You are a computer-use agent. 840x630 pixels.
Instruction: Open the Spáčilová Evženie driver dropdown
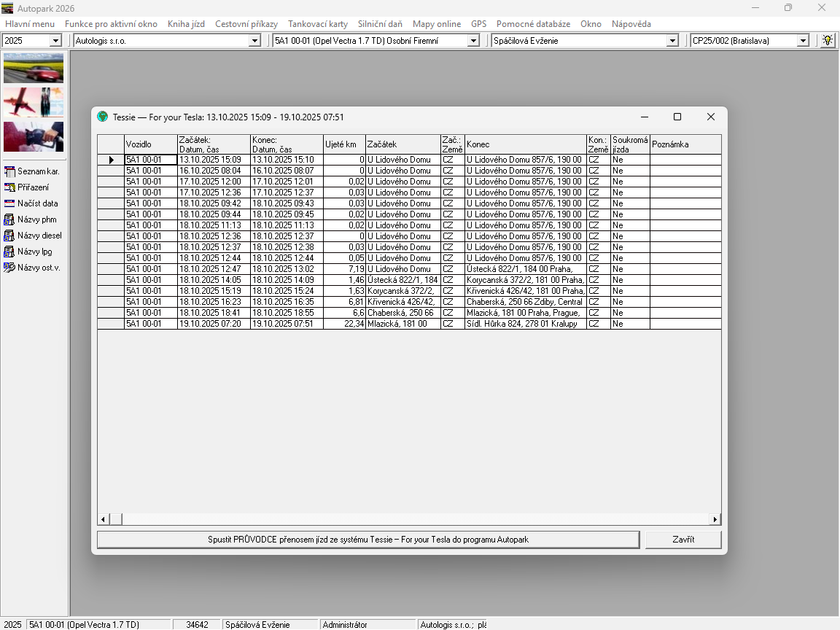pyautogui.click(x=672, y=41)
